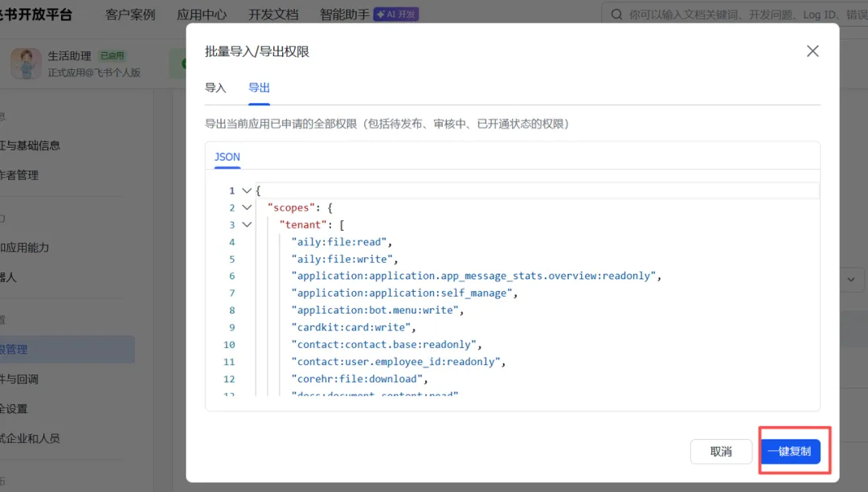Close the 批量导入/导出权限 dialog
The image size is (868, 492).
(812, 51)
